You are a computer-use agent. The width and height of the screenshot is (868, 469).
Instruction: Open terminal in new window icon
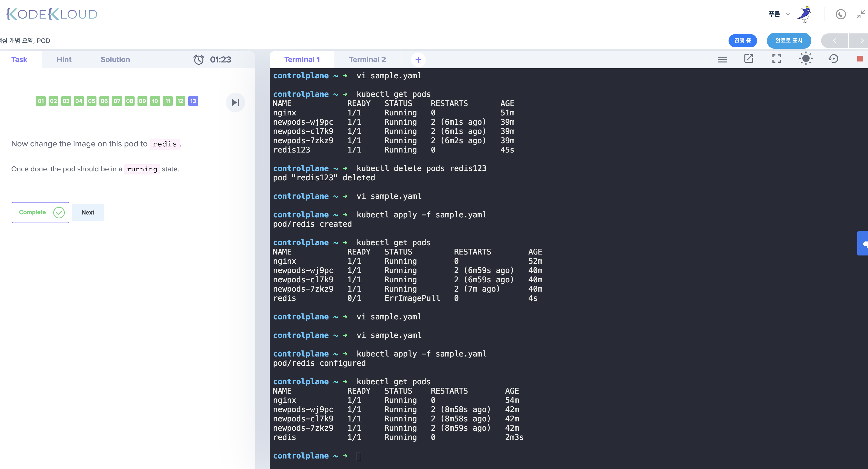pyautogui.click(x=748, y=59)
